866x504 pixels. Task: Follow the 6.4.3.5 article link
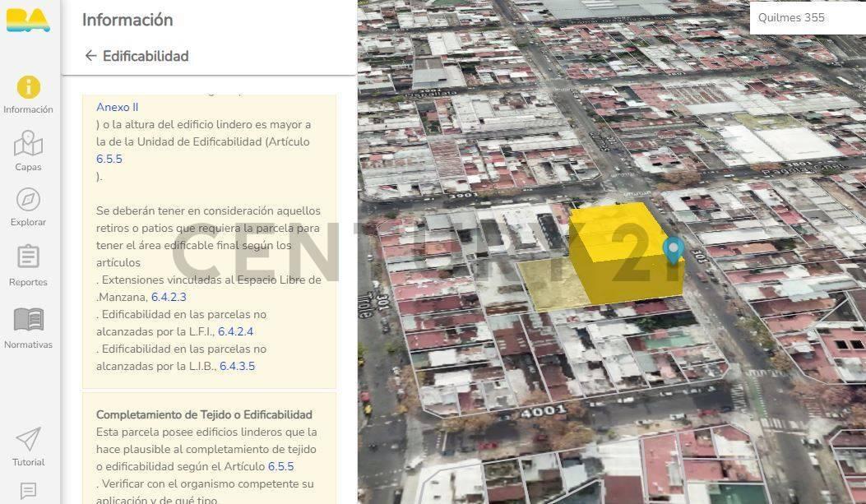point(237,366)
